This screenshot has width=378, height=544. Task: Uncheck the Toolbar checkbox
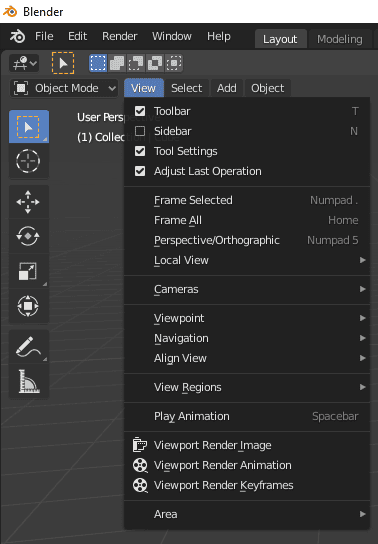140,111
